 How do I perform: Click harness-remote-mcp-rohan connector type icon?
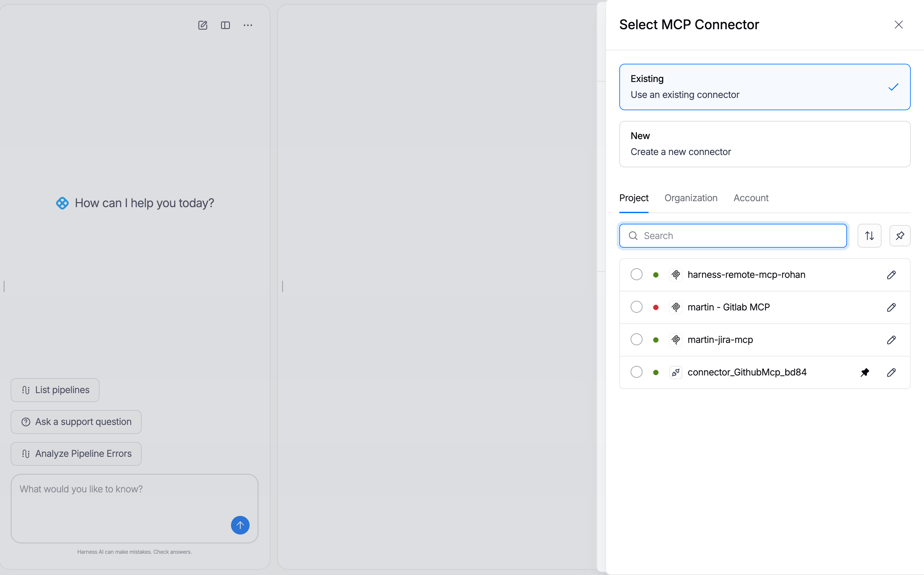click(675, 275)
